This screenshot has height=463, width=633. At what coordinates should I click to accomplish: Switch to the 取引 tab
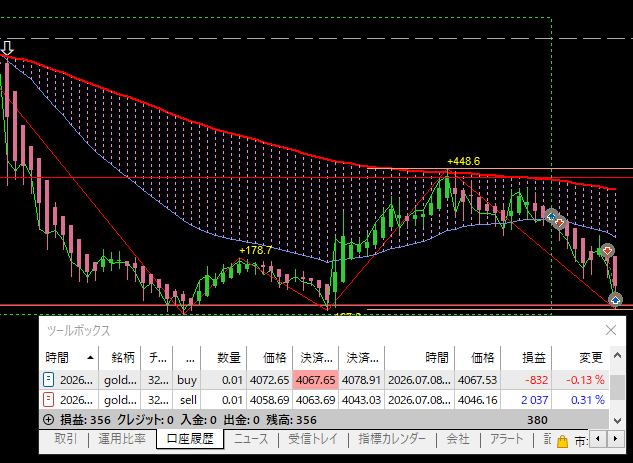[x=65, y=439]
